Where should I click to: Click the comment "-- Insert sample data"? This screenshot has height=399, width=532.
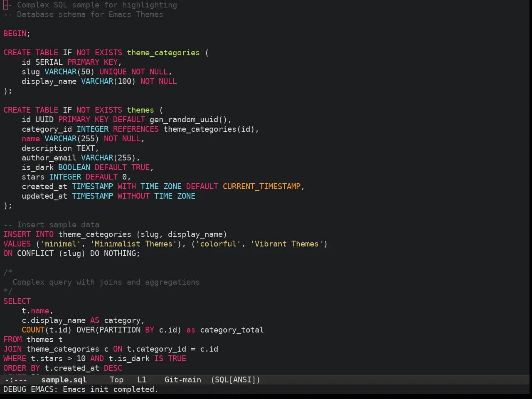[52, 225]
